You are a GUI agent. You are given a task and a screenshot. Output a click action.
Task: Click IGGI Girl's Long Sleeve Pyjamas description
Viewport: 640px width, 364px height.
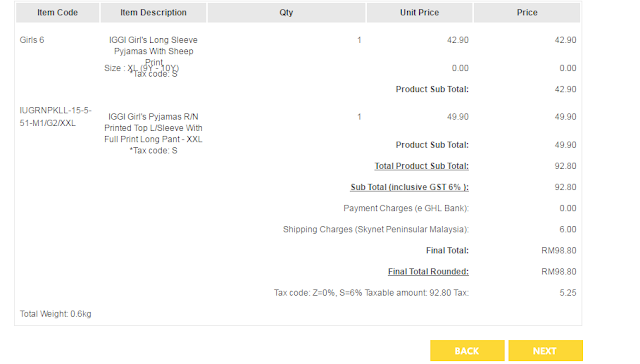[153, 51]
